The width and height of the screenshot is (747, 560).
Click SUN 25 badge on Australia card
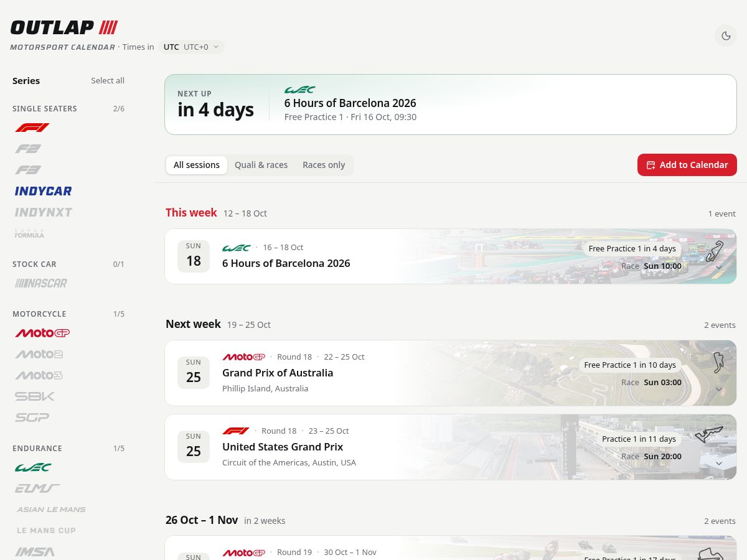[194, 372]
